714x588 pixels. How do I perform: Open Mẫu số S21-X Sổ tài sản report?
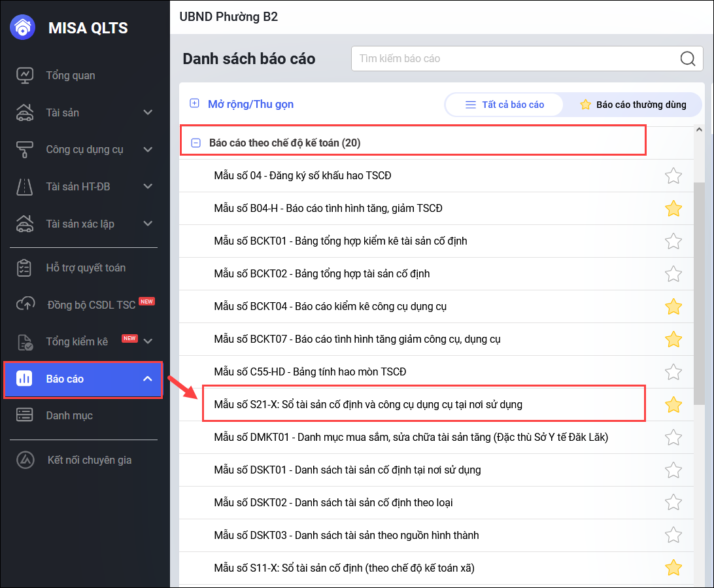368,404
